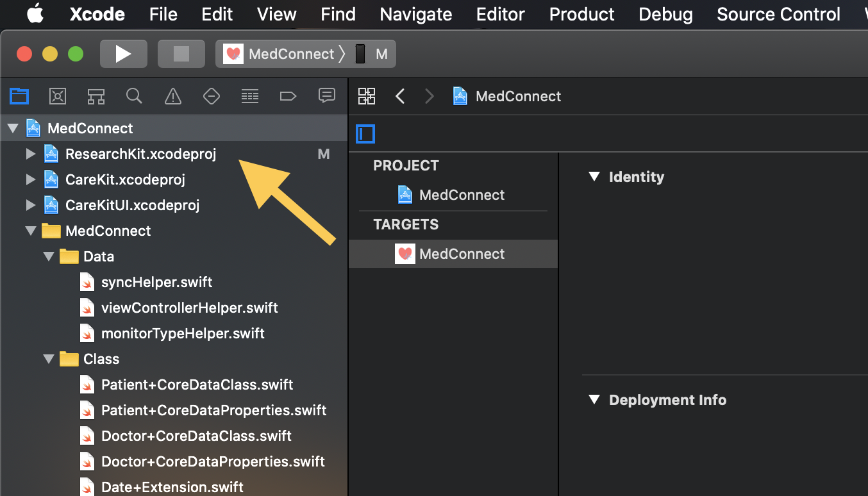Open the Edit menu
This screenshot has width=868, height=496.
pyautogui.click(x=217, y=14)
